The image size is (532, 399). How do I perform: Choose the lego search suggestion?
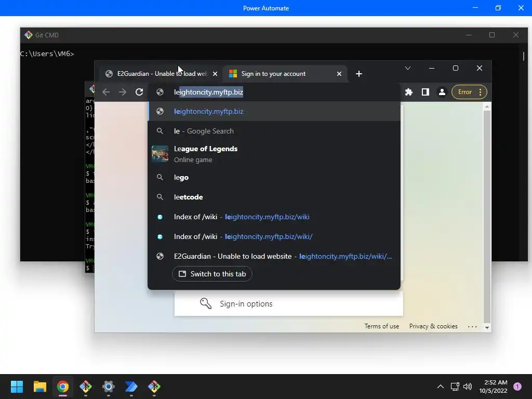(274, 178)
